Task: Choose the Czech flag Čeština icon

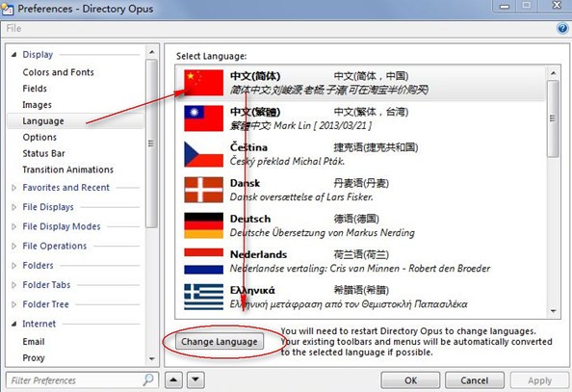Action: point(203,154)
